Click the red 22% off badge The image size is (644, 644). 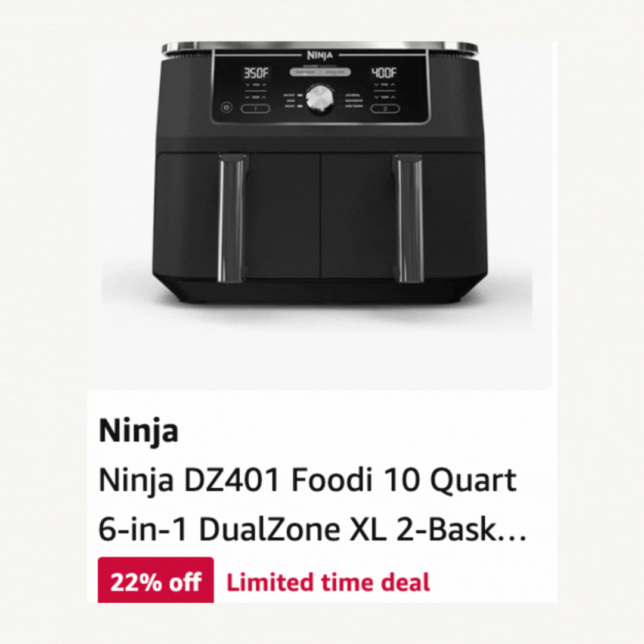pos(156,580)
